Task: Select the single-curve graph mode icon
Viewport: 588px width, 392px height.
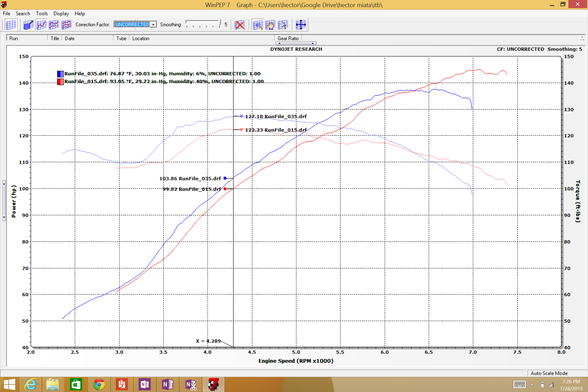Action: tap(41, 25)
